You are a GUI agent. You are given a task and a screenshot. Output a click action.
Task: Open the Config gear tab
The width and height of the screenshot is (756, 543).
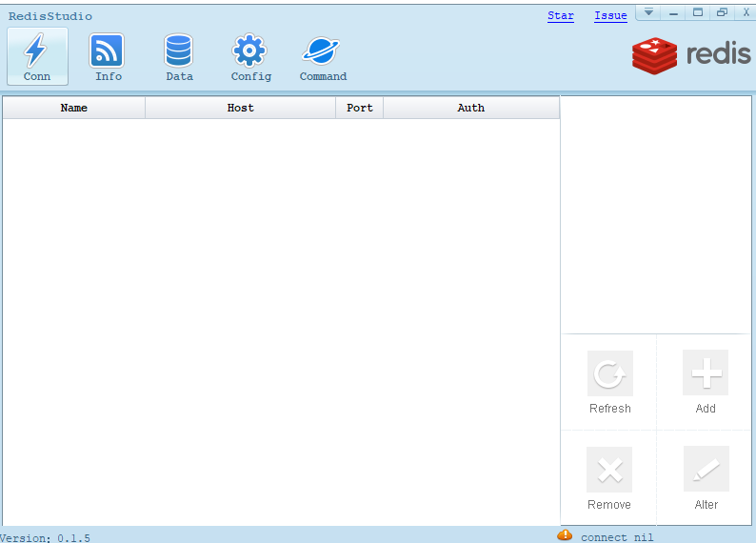point(250,56)
